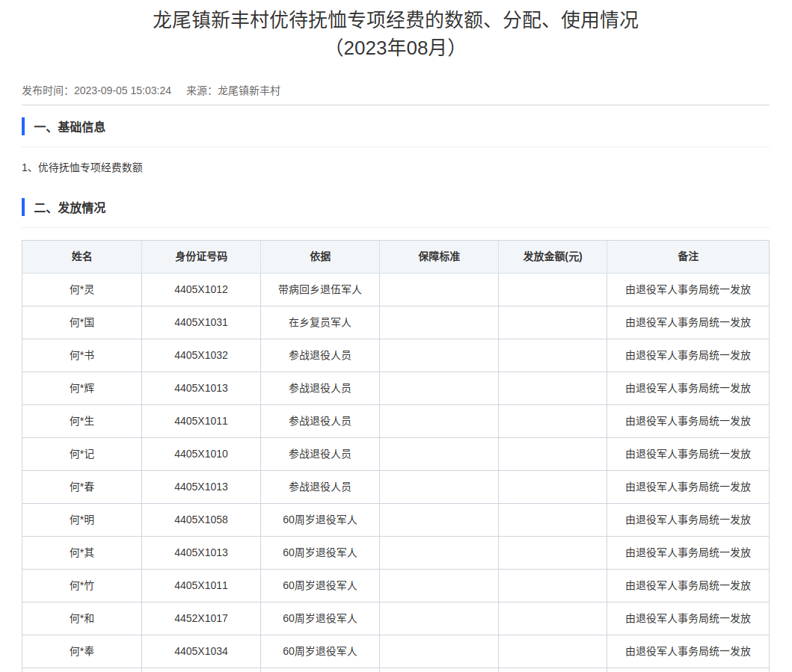Click the source text 来源：龙尾镇新丰村

pyautogui.click(x=233, y=91)
